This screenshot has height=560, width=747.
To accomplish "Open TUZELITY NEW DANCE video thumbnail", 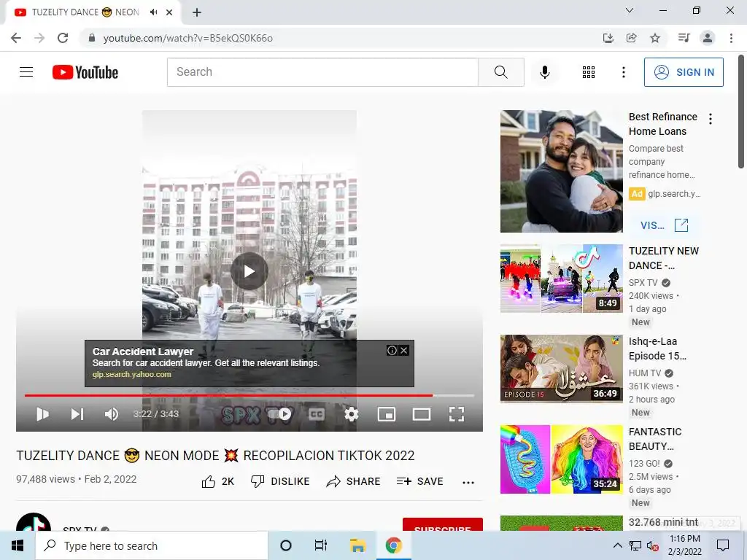I will click(x=561, y=278).
